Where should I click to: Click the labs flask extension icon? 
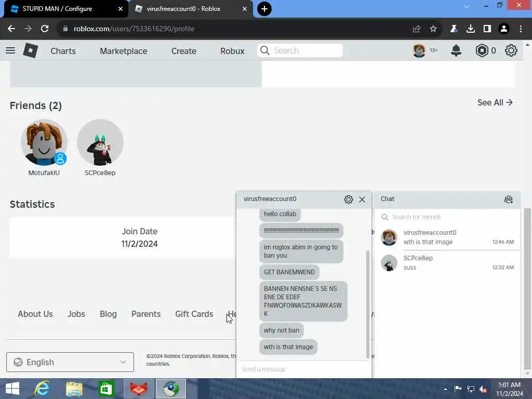tap(454, 29)
